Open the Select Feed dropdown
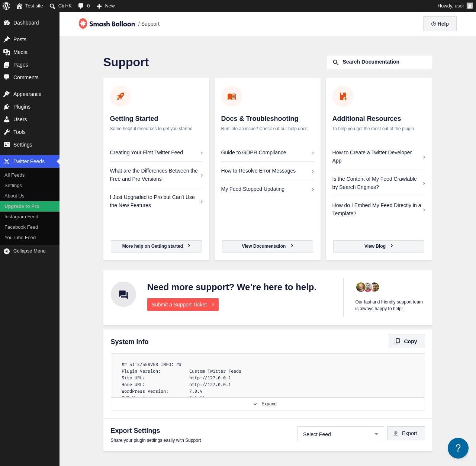The width and height of the screenshot is (476, 466). tap(341, 434)
